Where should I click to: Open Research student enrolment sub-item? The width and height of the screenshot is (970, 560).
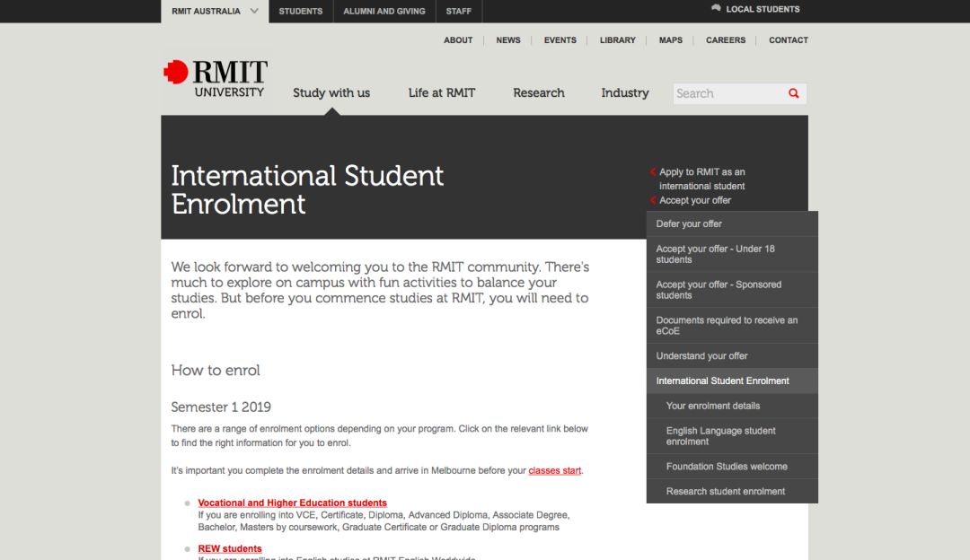coord(732,492)
